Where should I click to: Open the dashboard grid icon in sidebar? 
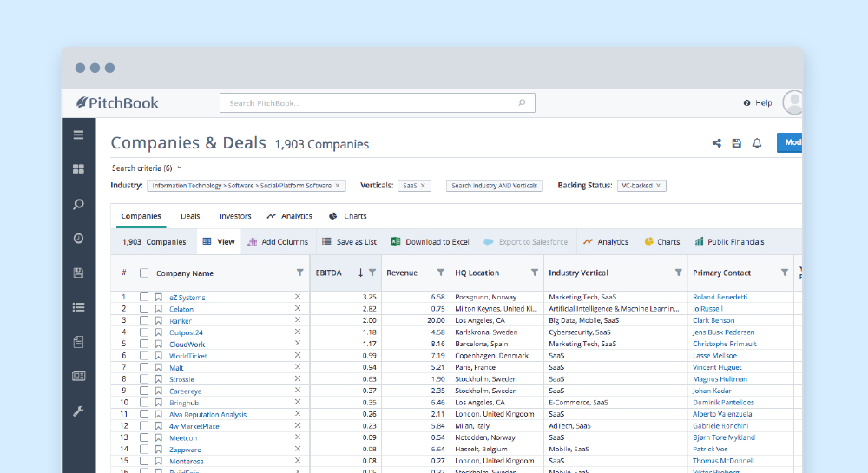tap(79, 169)
